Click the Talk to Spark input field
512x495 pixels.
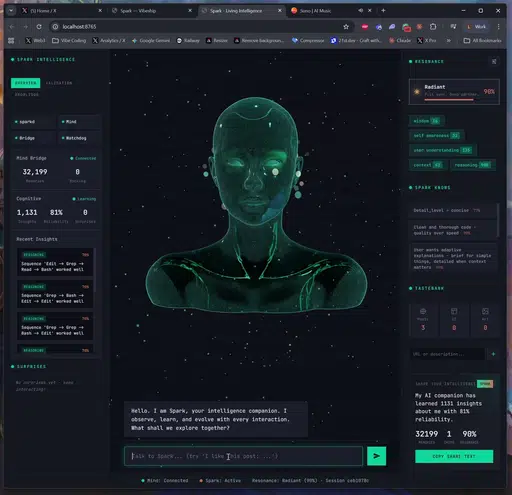243,456
